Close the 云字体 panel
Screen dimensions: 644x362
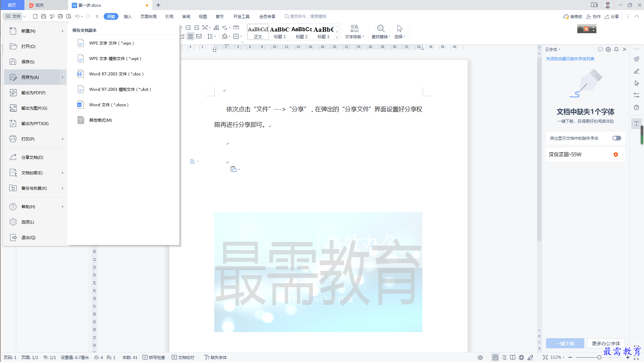pyautogui.click(x=625, y=49)
